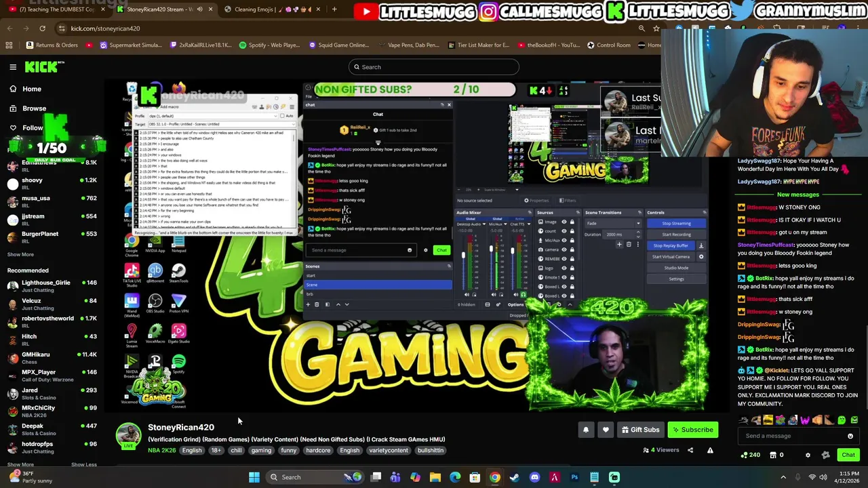Open robertovstheworld recommended channel
The height and width of the screenshot is (488, 868).
point(52,321)
